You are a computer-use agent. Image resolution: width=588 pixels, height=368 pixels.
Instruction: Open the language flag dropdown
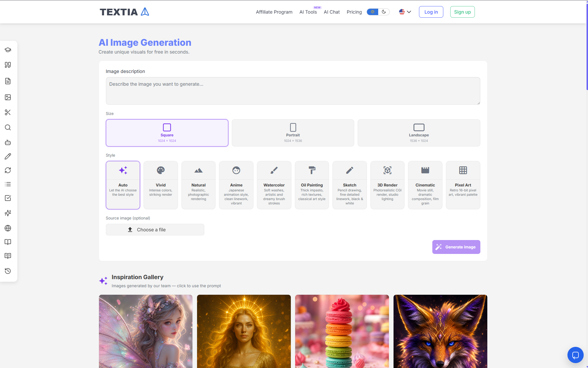click(405, 12)
